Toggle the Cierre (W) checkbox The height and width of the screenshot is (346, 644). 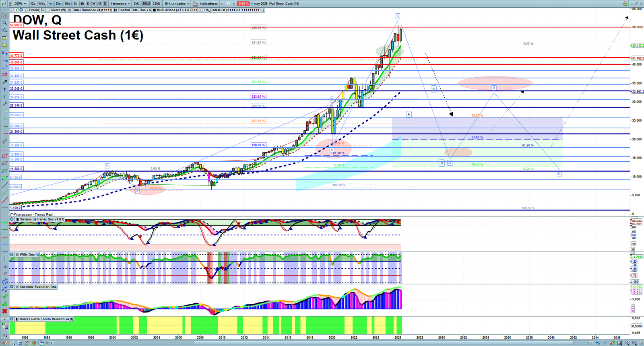coord(48,10)
